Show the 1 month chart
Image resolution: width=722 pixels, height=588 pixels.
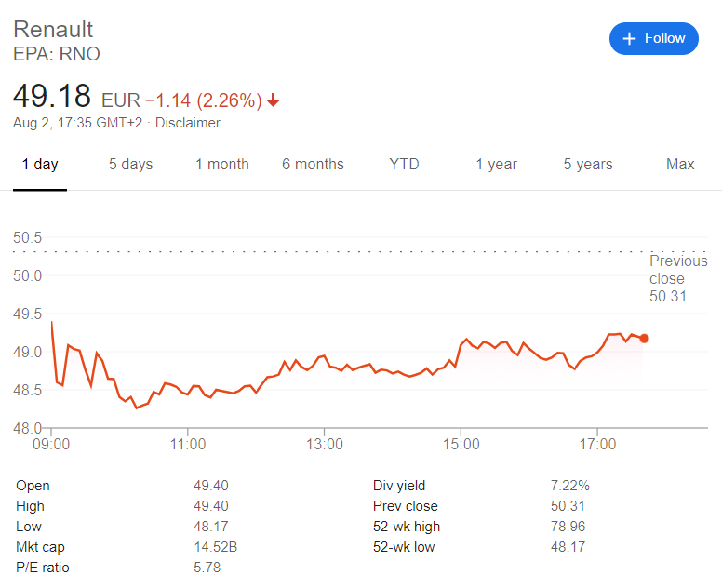click(x=221, y=165)
